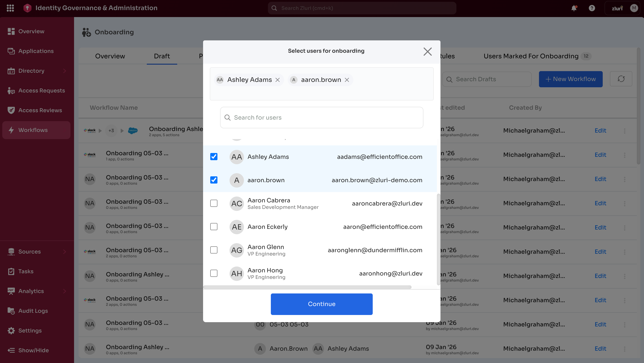Screen dimensions: 644x363
Task: Remove aaron.brown chip with X
Action: point(347,80)
